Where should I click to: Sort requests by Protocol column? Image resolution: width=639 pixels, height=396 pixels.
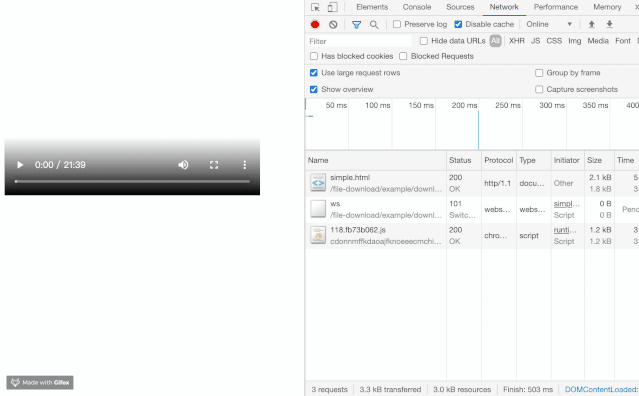click(499, 160)
